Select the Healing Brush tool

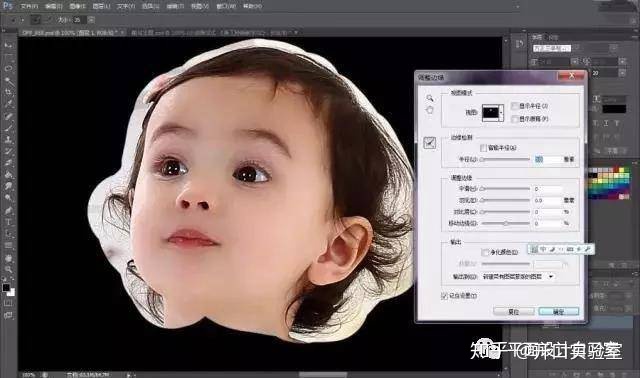coord(8,116)
